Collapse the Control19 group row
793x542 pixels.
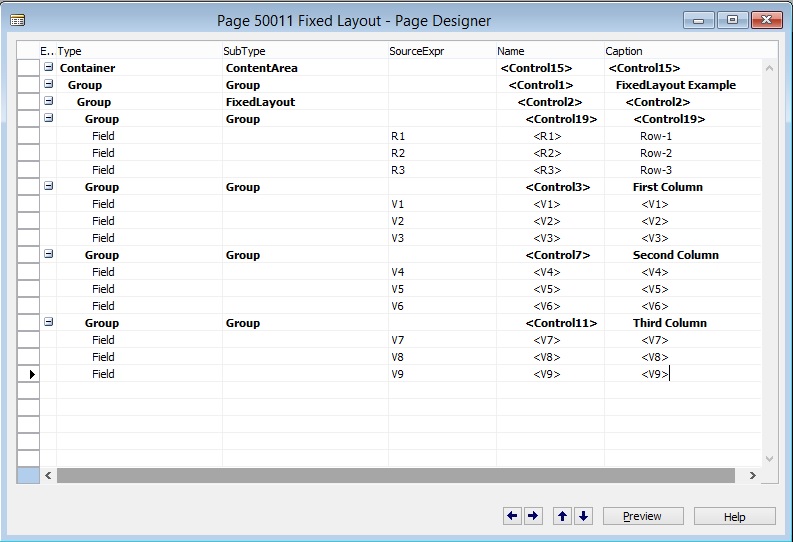click(49, 118)
